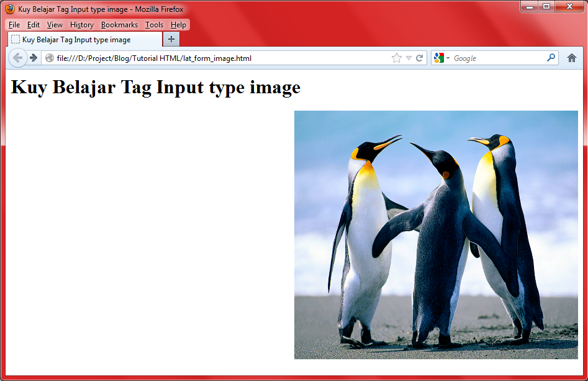Open the View menu
The width and height of the screenshot is (588, 381).
tap(55, 25)
